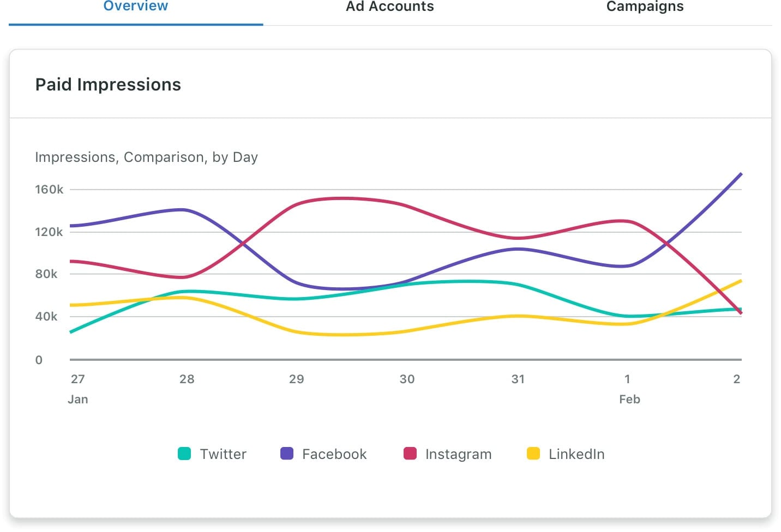The width and height of the screenshot is (781, 532).
Task: Toggle the series using the Twitter legend text
Action: point(223,454)
